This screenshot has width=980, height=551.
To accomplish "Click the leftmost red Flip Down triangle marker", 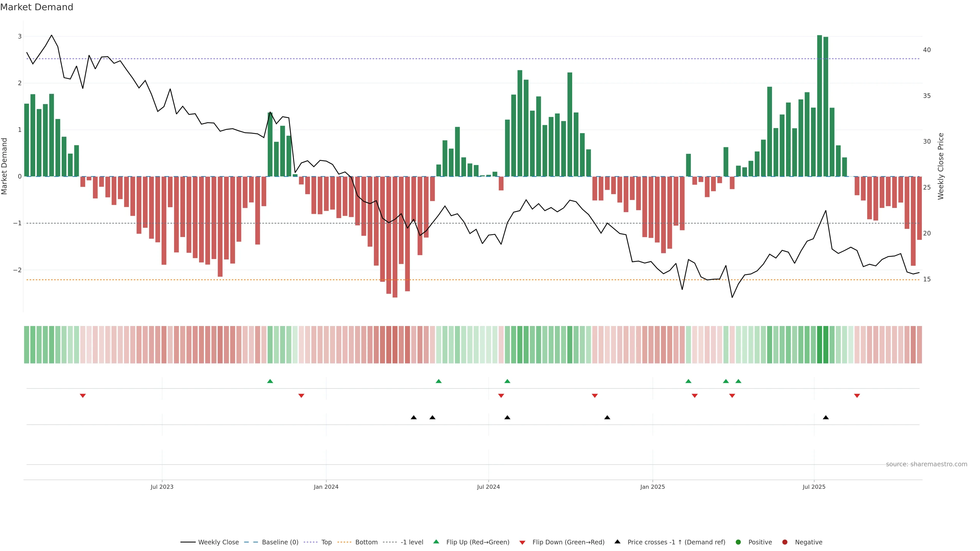I will point(82,396).
